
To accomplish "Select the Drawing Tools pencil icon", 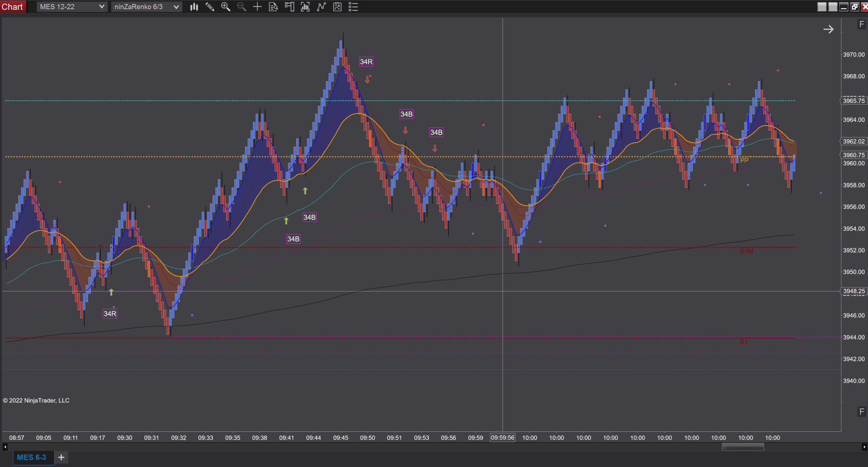I will (210, 7).
